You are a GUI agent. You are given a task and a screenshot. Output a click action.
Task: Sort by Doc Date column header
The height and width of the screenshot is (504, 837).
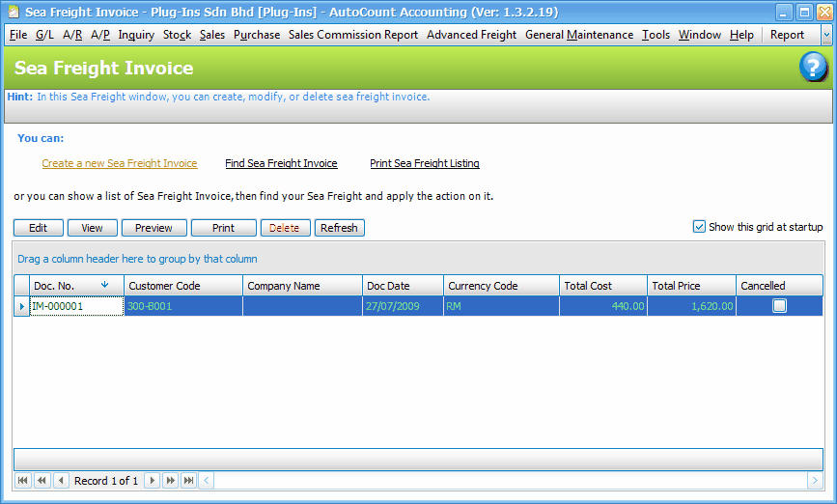403,286
